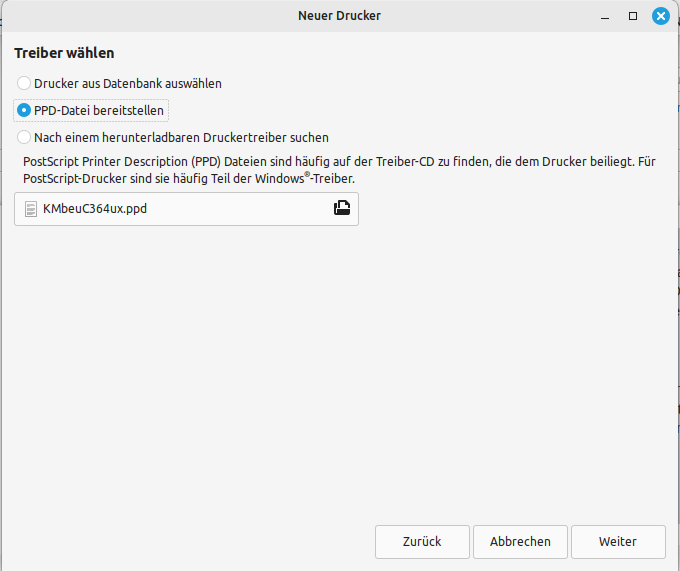This screenshot has height=571, width=680.
Task: Click the label text 'Drucker aus Datenbank auswählen'
Action: pos(128,83)
